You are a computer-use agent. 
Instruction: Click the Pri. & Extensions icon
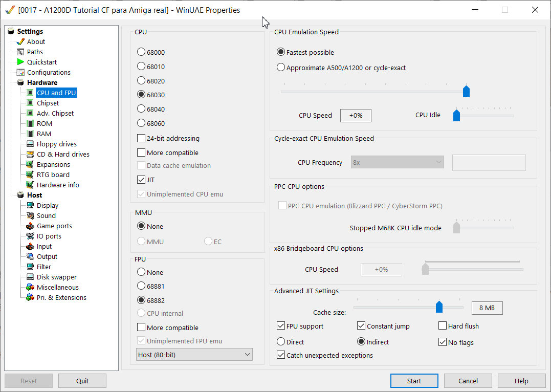pyautogui.click(x=30, y=297)
